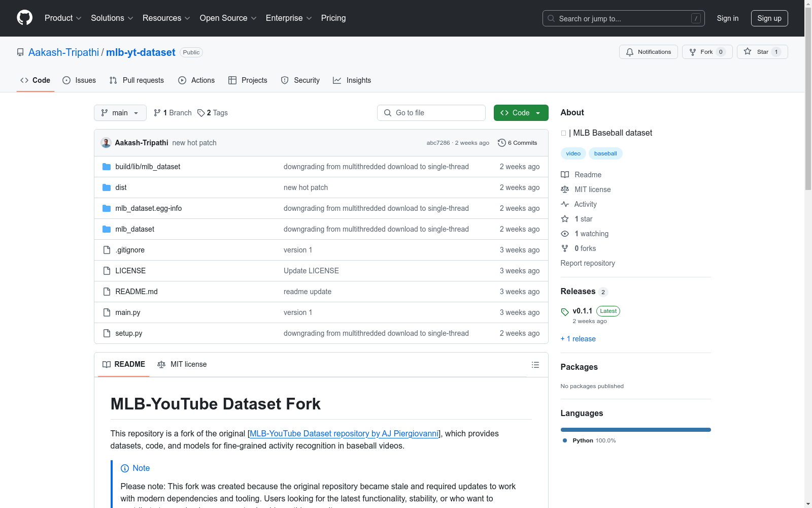Click the file icon for setup.py
Image resolution: width=812 pixels, height=508 pixels.
tap(107, 333)
